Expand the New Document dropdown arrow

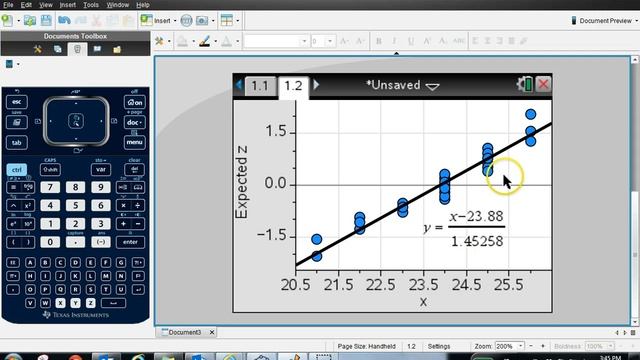tap(18, 21)
